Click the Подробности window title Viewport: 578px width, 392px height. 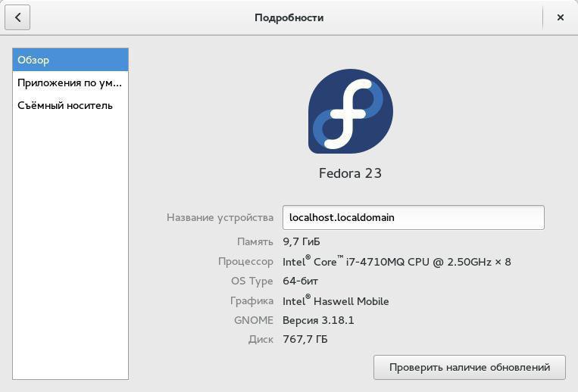[289, 17]
